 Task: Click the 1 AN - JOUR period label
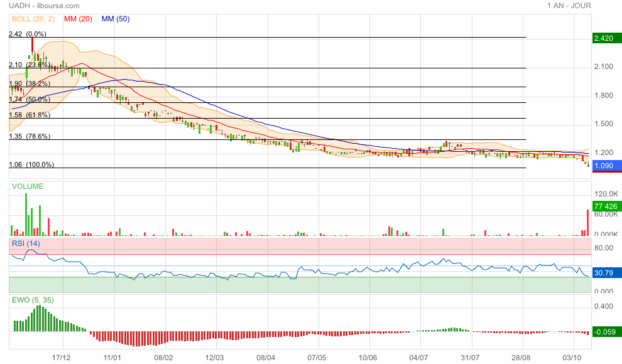click(569, 6)
